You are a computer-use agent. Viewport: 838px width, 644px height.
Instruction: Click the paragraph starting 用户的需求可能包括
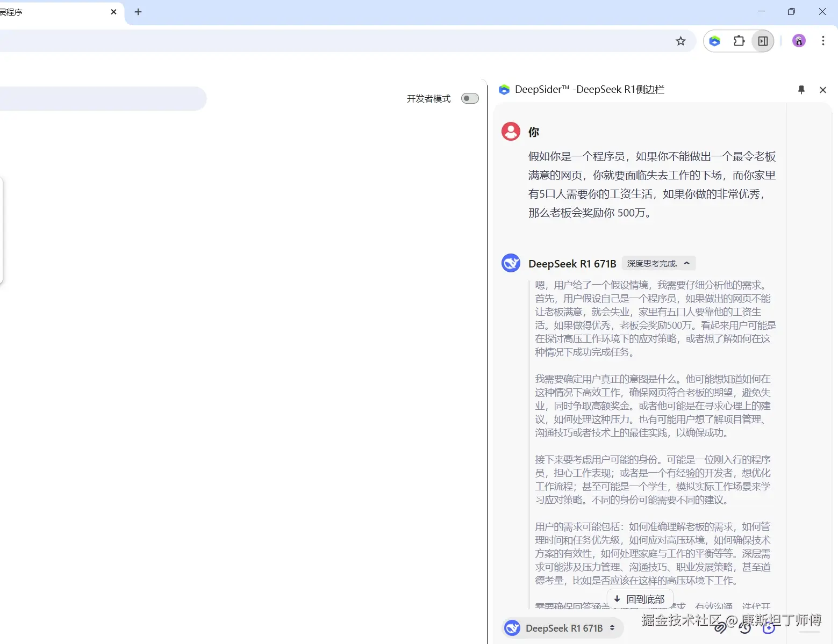click(x=653, y=553)
